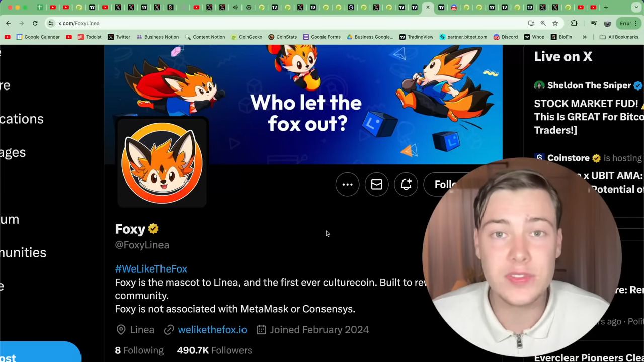Show the hidden bookmarks overflow chevron
This screenshot has height=362, width=644.
(585, 37)
